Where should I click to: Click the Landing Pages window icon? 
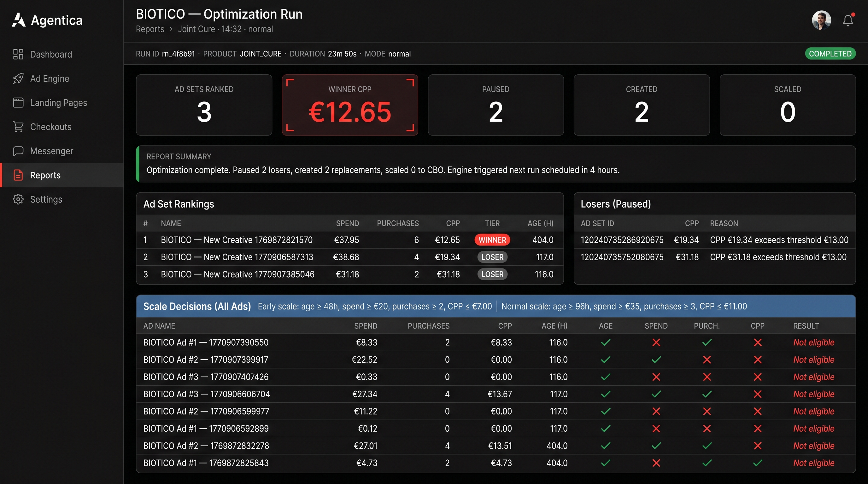18,103
